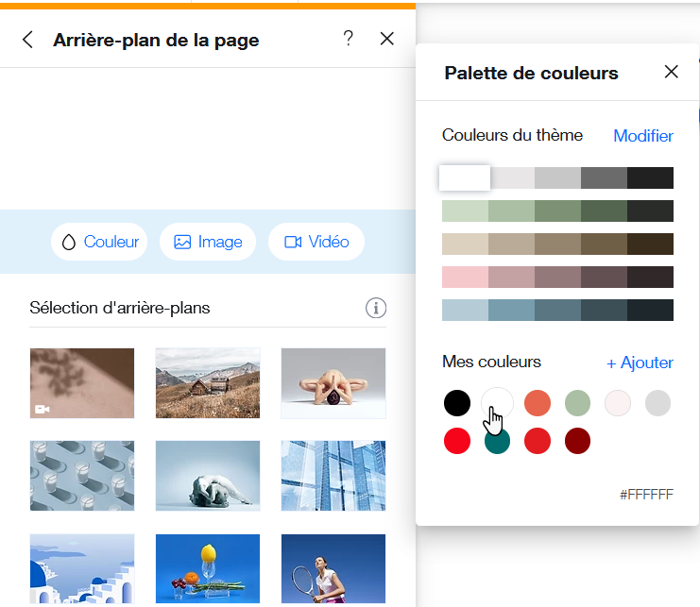Select the middle mauve theme swatch

pos(557,277)
